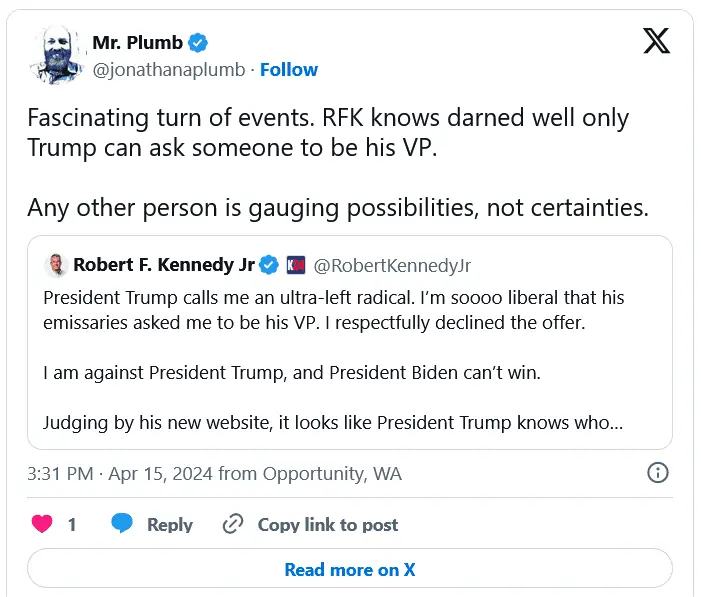Open Robert F. Kennedy Jr's small avatar
This screenshot has width=701, height=597.
[x=55, y=265]
